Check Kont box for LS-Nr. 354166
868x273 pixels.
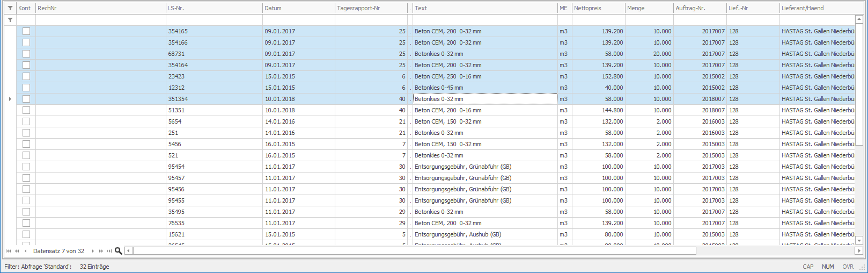(x=26, y=42)
